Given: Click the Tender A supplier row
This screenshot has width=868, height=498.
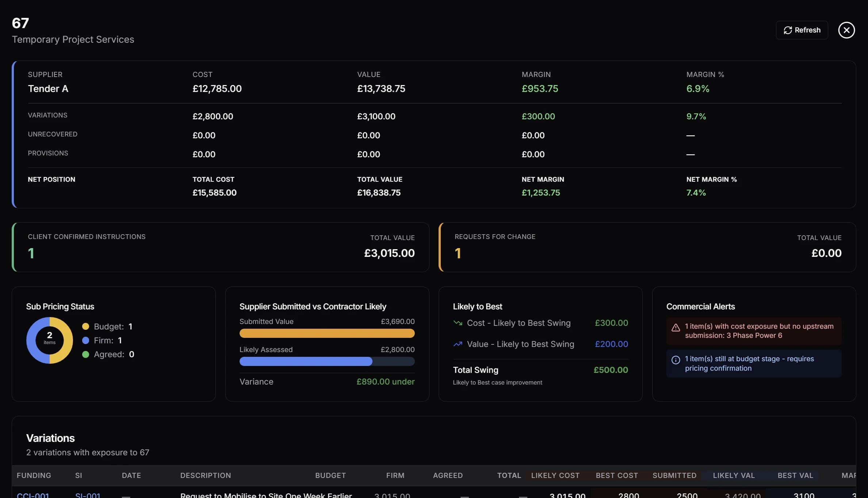Looking at the screenshot, I should [48, 88].
